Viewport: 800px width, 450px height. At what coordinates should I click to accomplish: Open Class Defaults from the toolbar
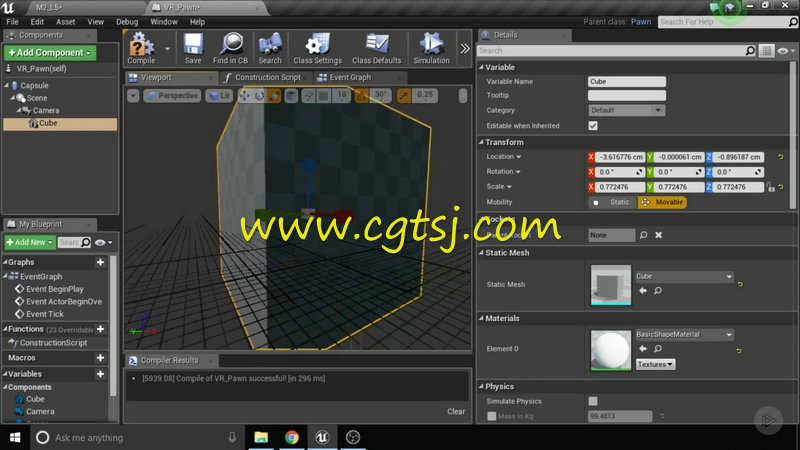coord(377,48)
